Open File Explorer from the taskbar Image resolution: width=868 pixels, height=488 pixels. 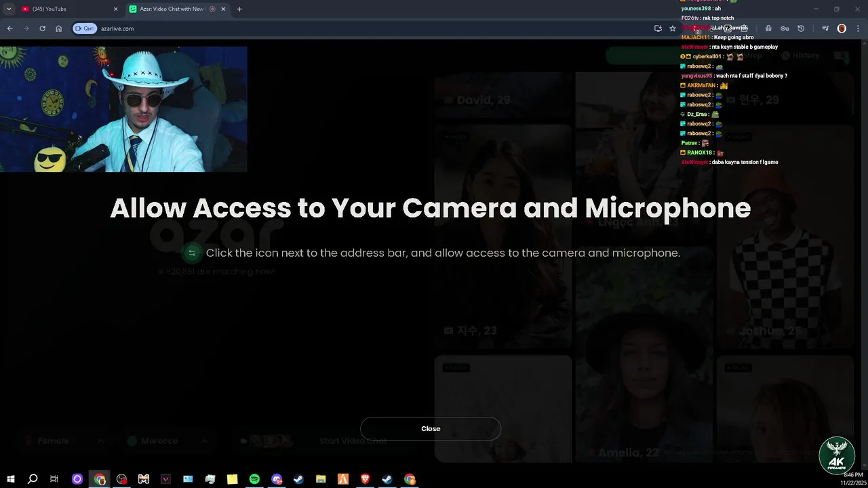click(x=321, y=479)
